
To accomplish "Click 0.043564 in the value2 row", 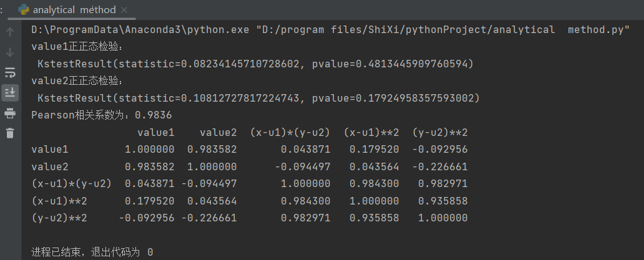I will tap(374, 167).
